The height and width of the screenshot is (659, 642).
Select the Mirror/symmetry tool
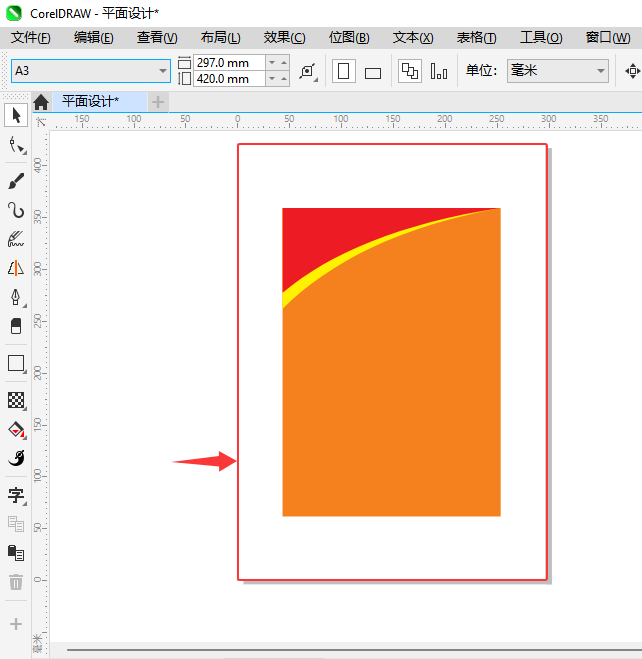coord(16,268)
